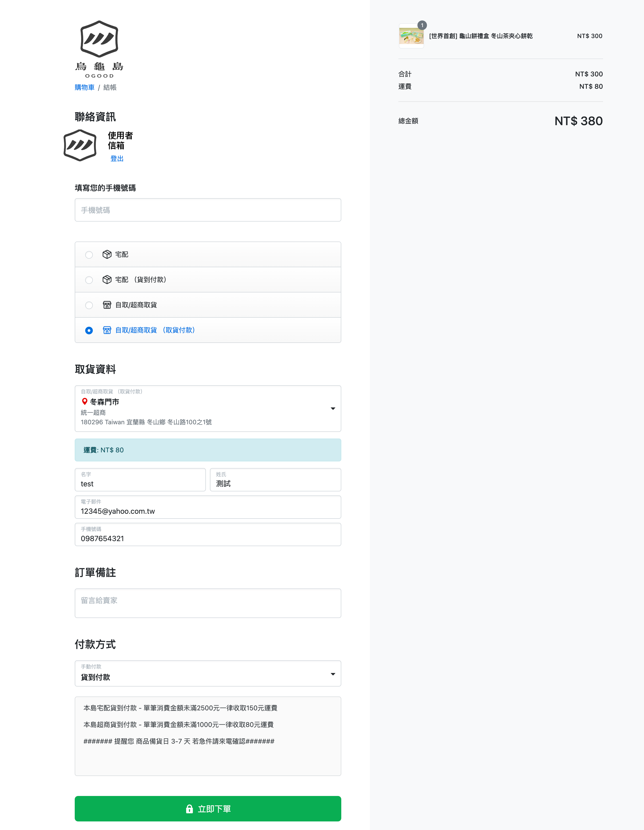Viewport: 644px width, 830px height.
Task: Click the red location pin by 冬森門市
Action: [x=84, y=401]
